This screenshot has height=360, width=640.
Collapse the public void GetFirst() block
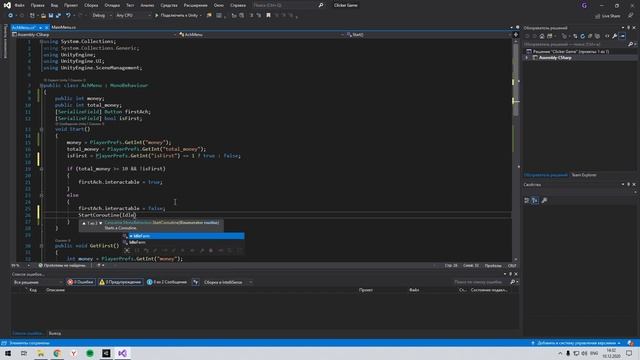point(41,246)
